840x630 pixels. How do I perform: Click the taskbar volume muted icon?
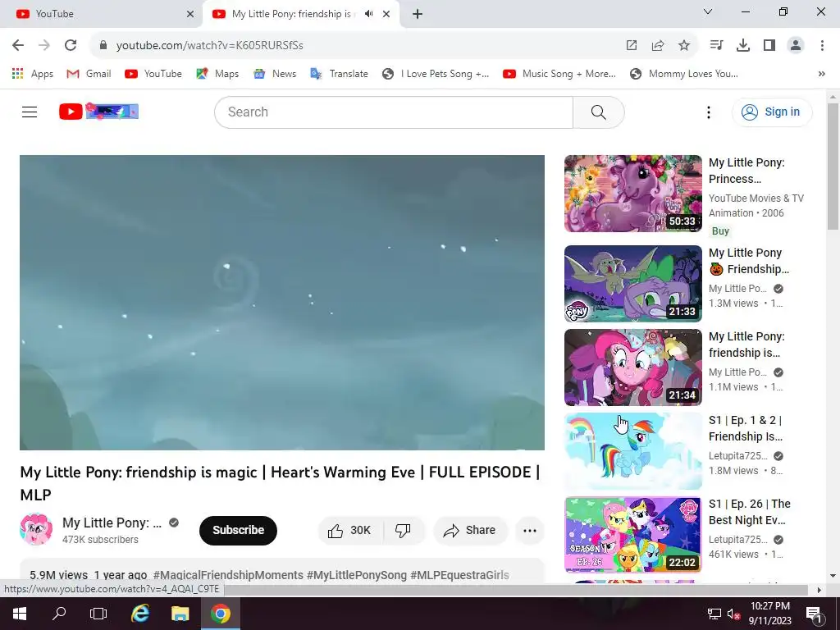[733, 614]
